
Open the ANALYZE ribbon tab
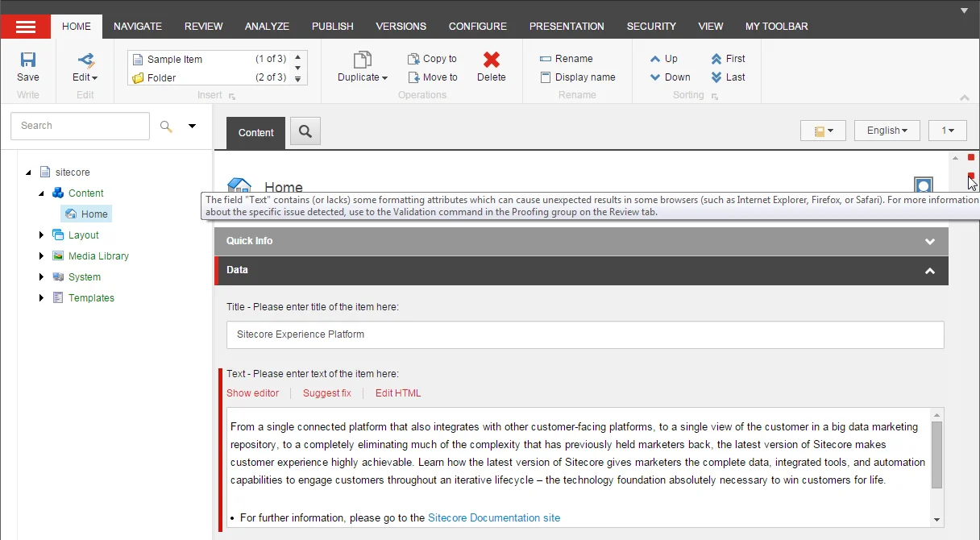pos(267,27)
